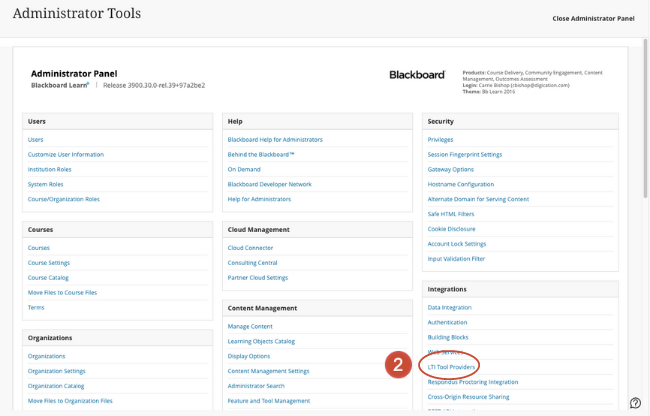The height and width of the screenshot is (416, 650).
Task: Open Learning Objects Catalog
Action: coord(261,341)
